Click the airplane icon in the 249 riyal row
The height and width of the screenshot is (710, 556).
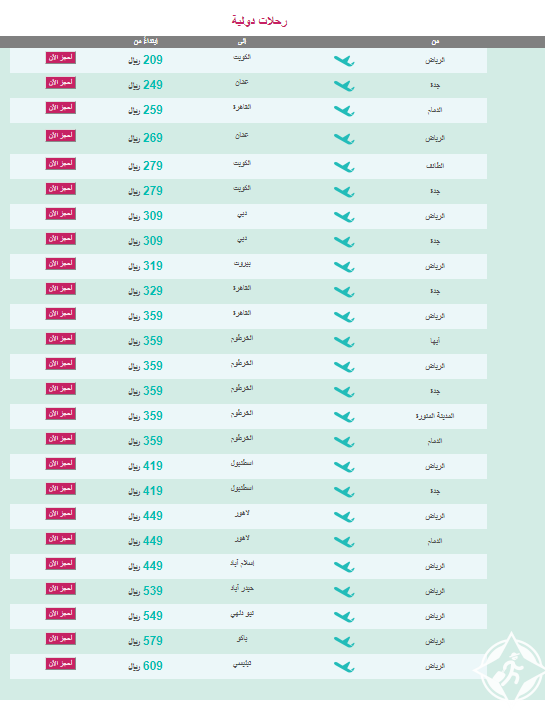click(344, 86)
